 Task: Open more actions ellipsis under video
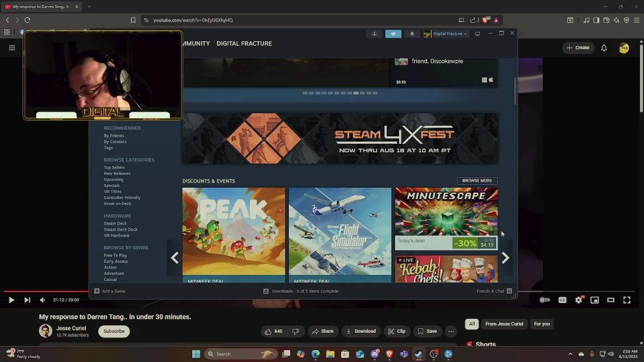451,331
